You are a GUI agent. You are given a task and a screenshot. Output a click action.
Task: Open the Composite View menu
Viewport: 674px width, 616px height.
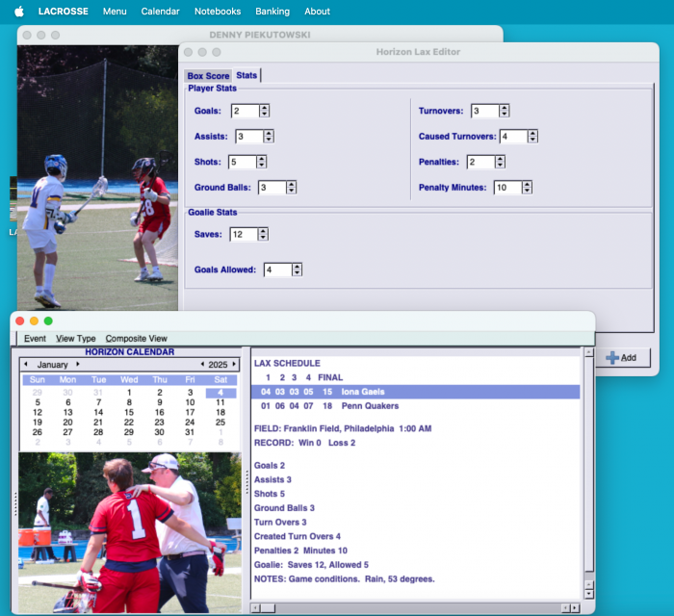136,339
